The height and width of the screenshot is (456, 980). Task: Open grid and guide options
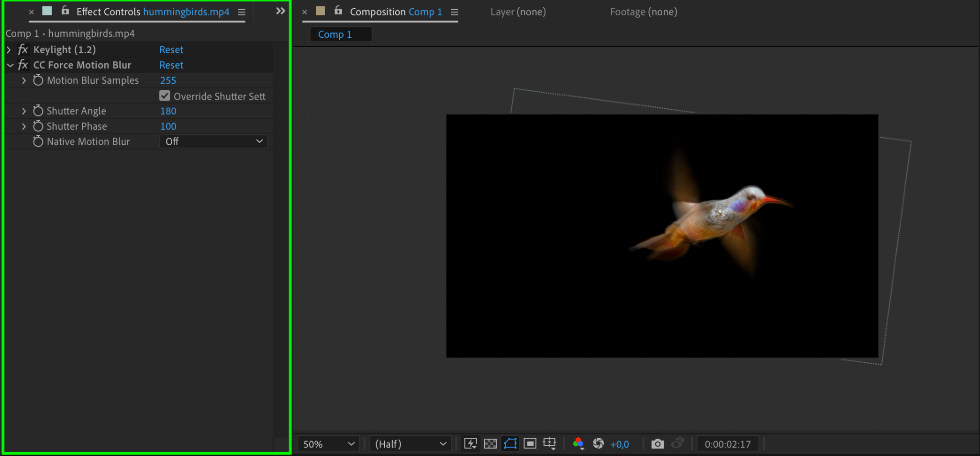coord(550,444)
